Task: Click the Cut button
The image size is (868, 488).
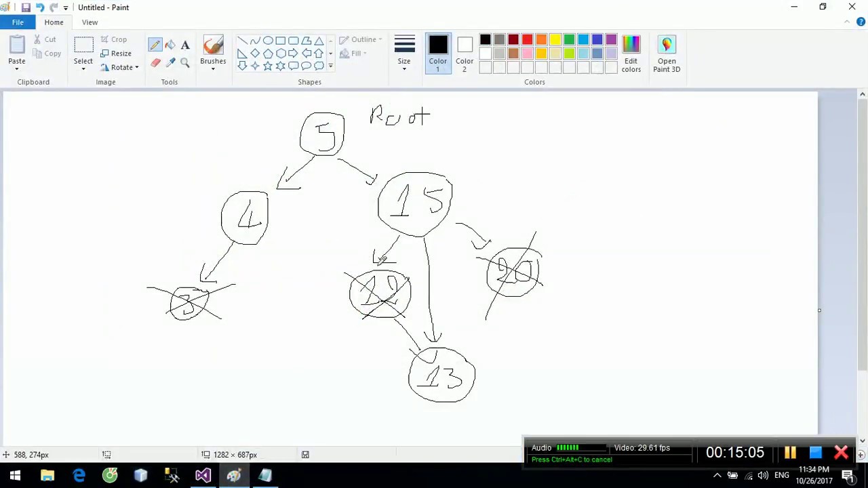Action: [45, 39]
